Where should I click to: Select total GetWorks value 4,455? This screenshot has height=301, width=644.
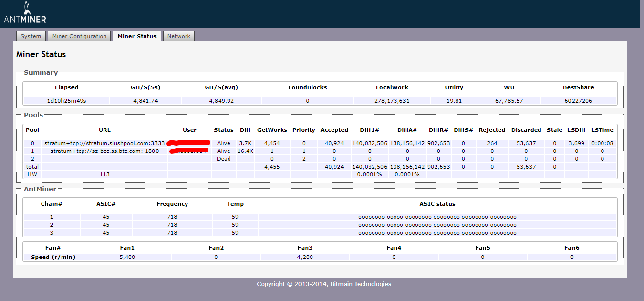(x=271, y=167)
